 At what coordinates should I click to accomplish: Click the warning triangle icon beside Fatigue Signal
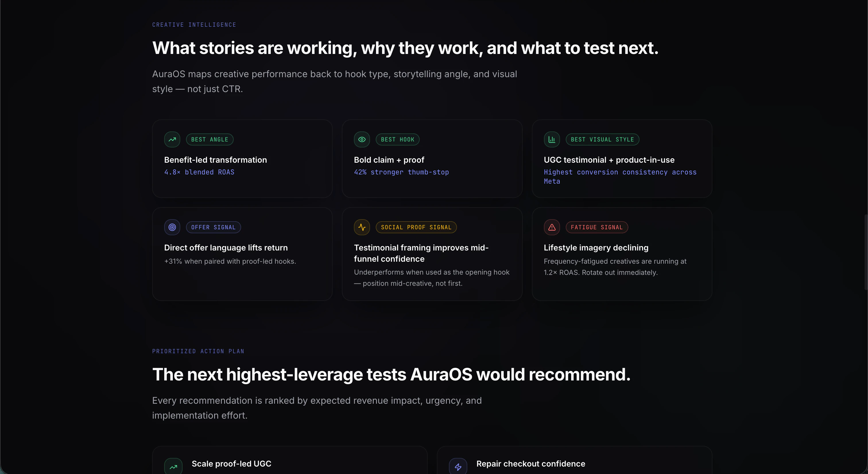pos(552,228)
